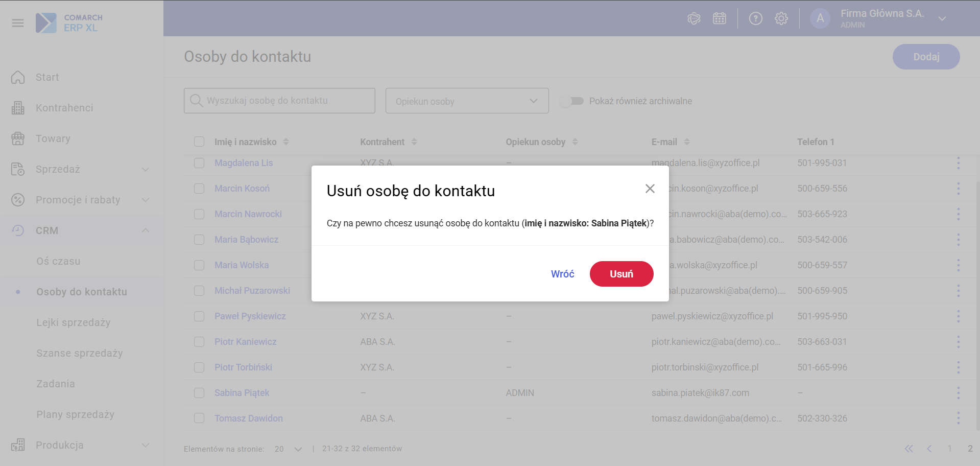
Task: Toggle the hamburger sidebar menu
Action: (18, 23)
